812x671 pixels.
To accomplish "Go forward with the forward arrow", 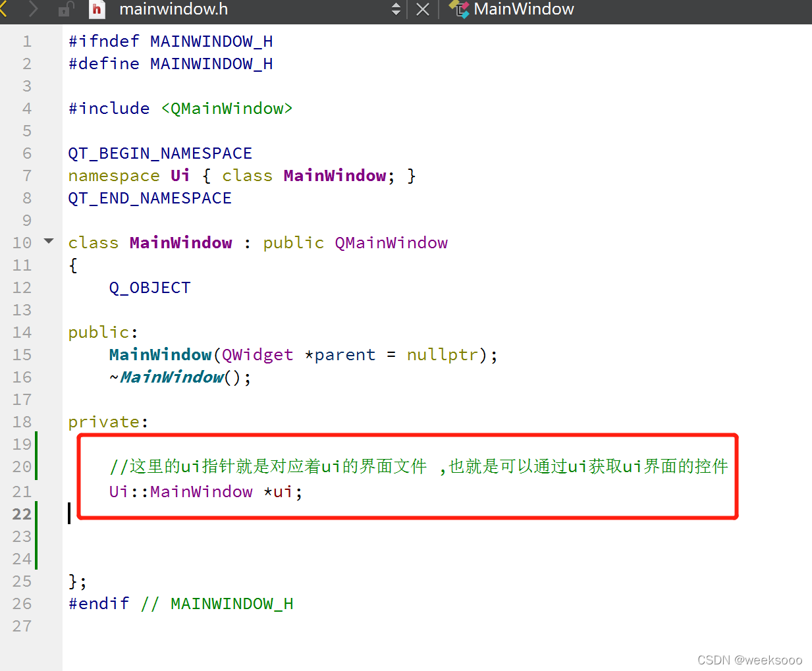I will [x=33, y=9].
